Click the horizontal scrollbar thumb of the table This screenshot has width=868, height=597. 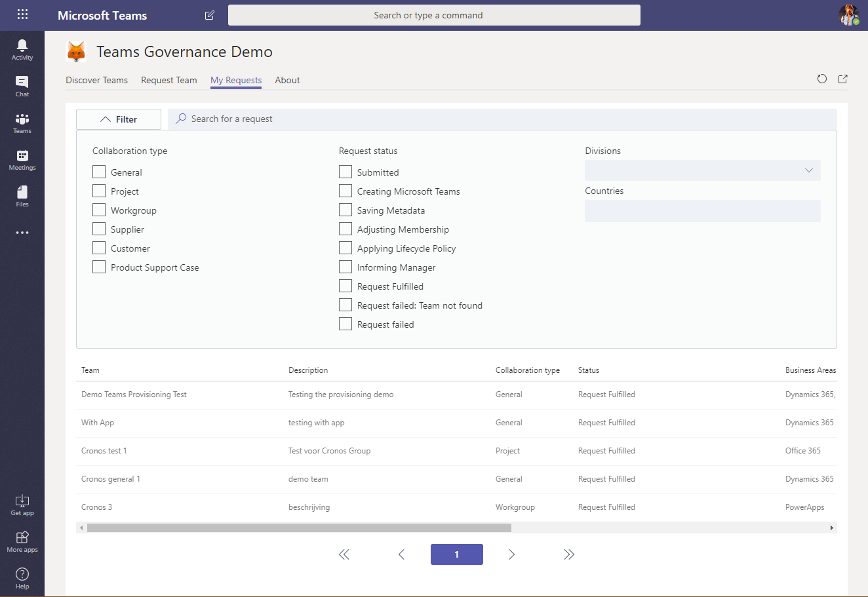tap(299, 528)
